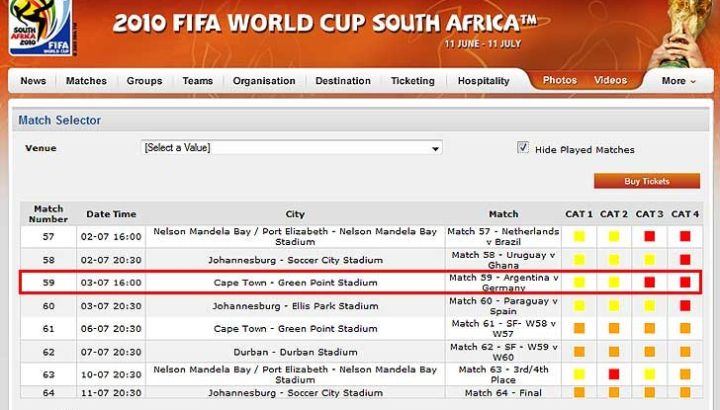Click Johannesburg - Ellis Park Stadium cell
The image size is (720, 410).
pyautogui.click(x=295, y=306)
